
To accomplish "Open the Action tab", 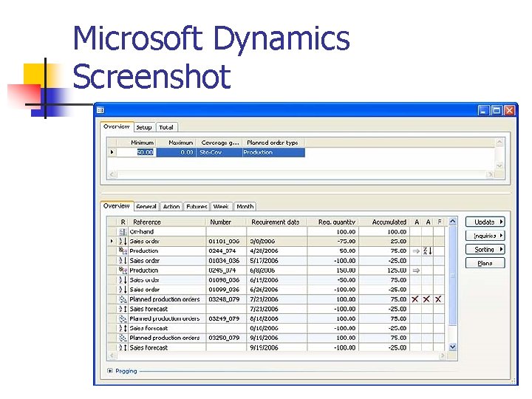I will [171, 206].
